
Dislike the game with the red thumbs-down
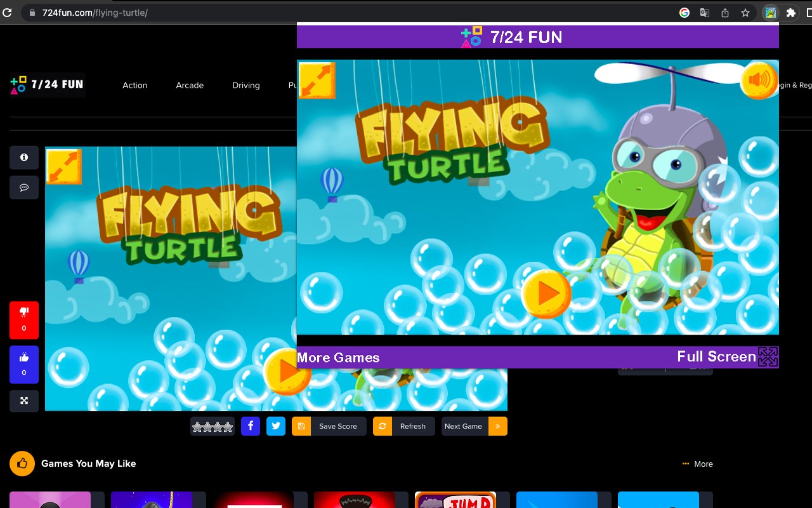pos(24,320)
